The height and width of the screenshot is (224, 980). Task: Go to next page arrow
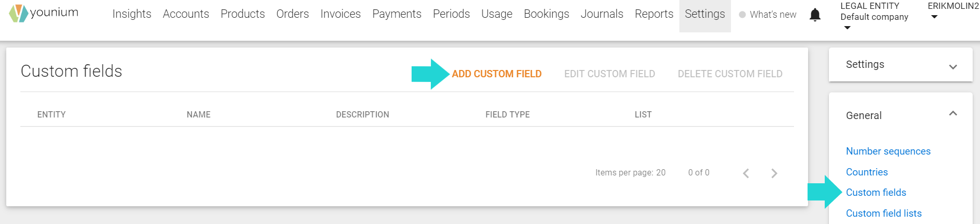tap(774, 173)
